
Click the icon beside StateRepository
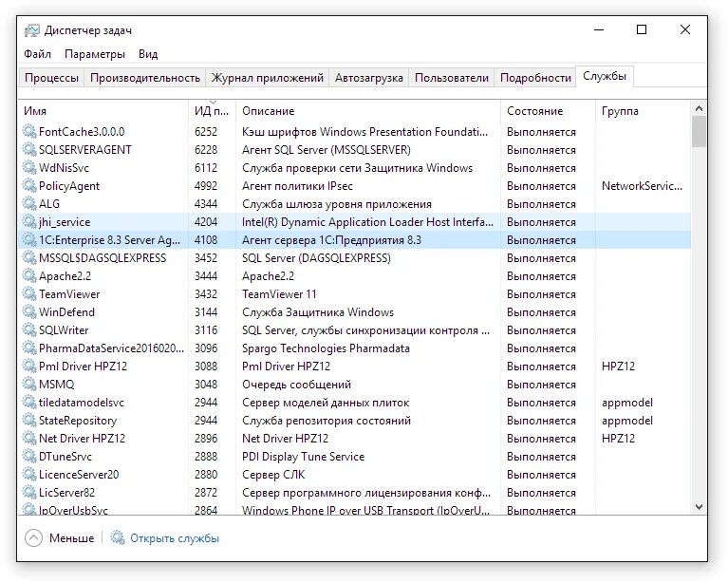[x=29, y=420]
